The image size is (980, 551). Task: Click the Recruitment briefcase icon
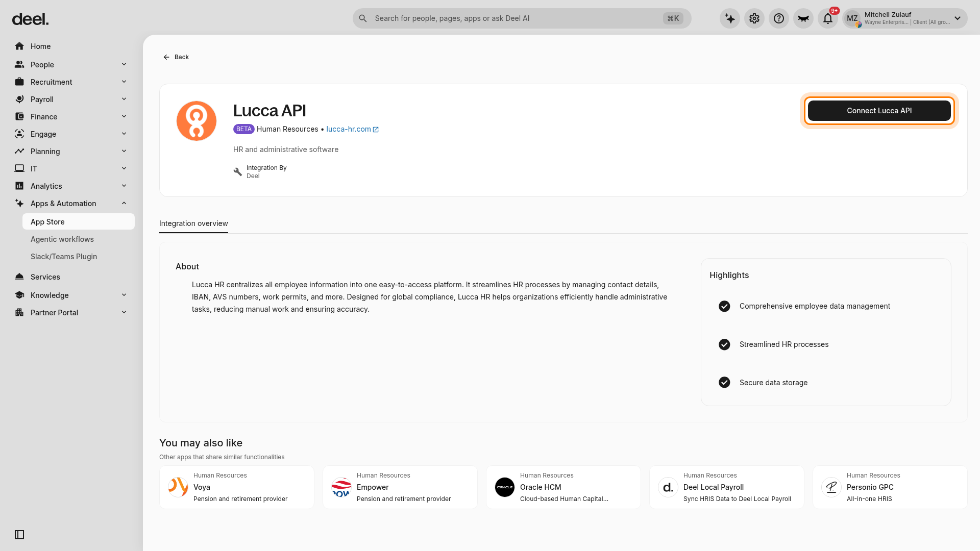pos(19,82)
